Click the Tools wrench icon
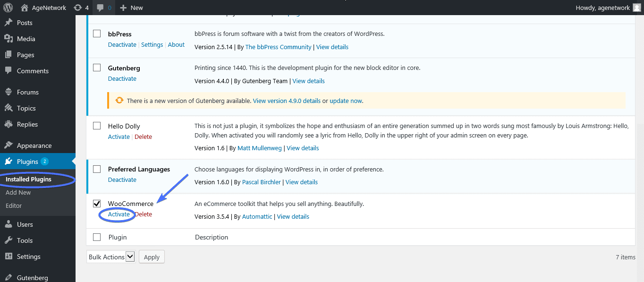Image resolution: width=644 pixels, height=282 pixels. 8,240
